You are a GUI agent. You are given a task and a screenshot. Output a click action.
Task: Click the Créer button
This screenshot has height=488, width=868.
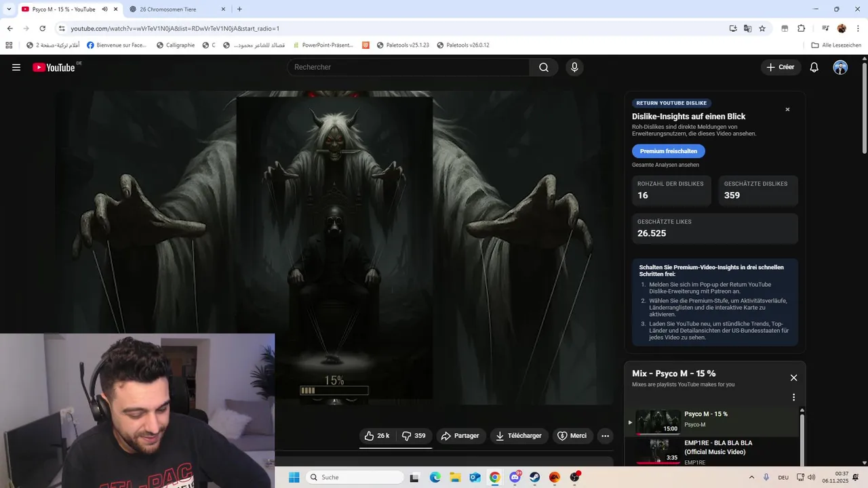coord(781,67)
